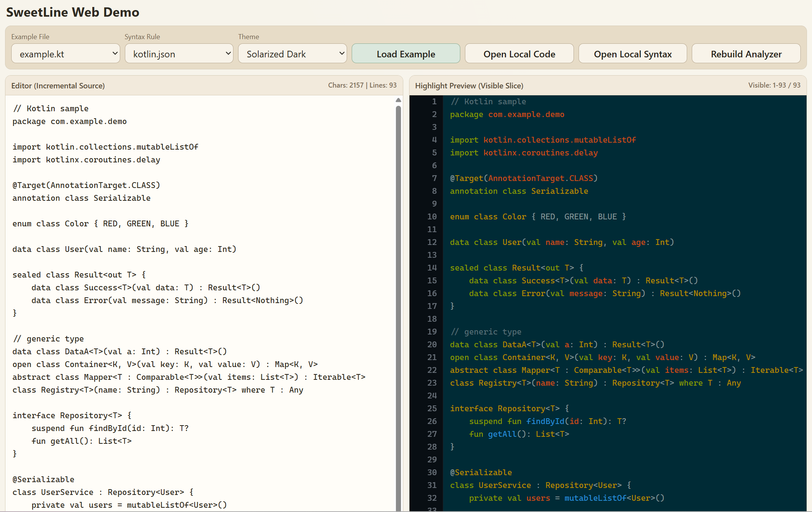Click 'annotation class Serializable' line in editor
This screenshot has height=512, width=812.
click(x=81, y=198)
